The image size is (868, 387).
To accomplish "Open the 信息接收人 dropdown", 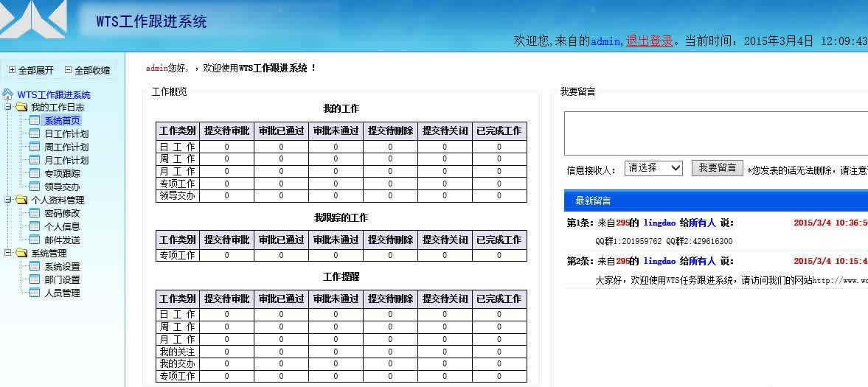I will pyautogui.click(x=653, y=168).
